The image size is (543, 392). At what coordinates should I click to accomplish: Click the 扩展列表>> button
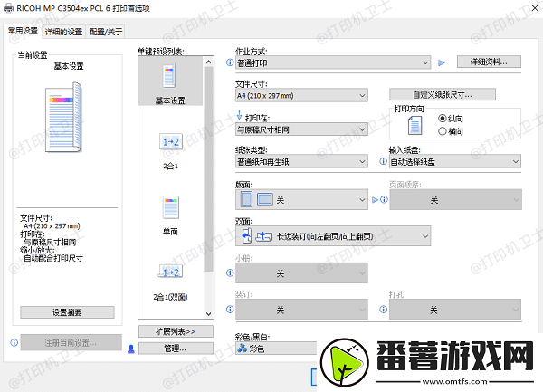176,331
